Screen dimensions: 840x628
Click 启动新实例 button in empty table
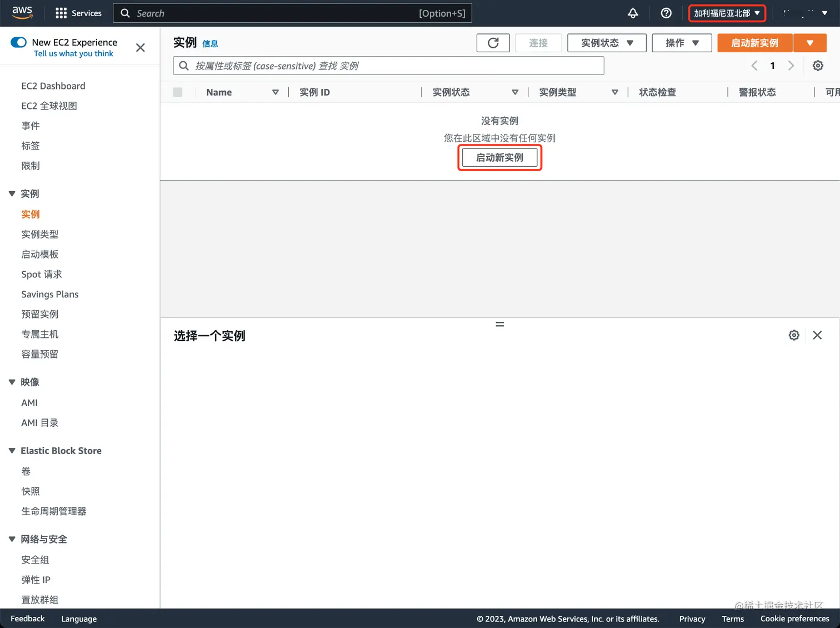[x=500, y=158]
